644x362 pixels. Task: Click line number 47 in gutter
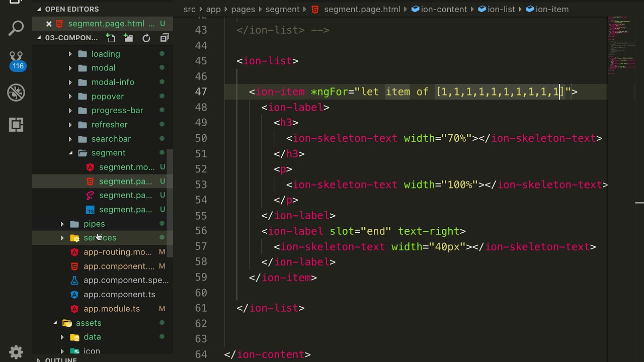tap(201, 92)
